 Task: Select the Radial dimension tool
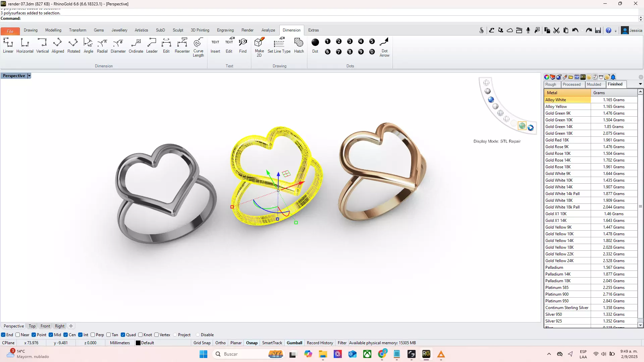click(x=102, y=45)
